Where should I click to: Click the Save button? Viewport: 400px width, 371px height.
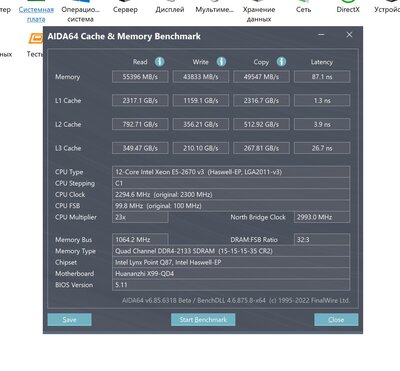pos(69,320)
